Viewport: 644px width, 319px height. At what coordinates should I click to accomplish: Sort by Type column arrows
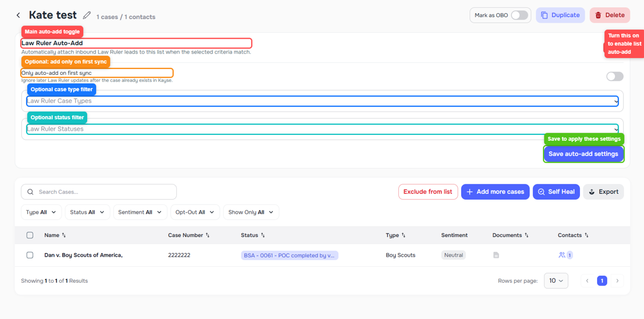point(404,236)
